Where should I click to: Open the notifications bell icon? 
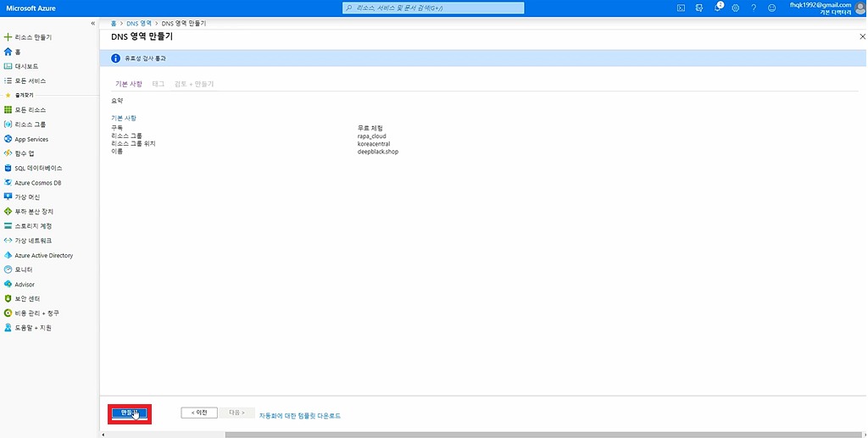pyautogui.click(x=718, y=7)
